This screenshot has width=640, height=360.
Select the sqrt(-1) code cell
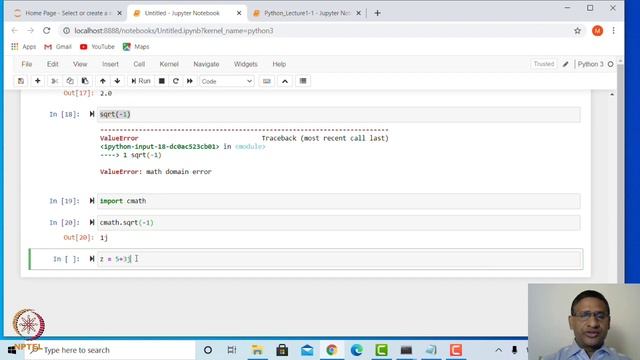click(x=339, y=115)
